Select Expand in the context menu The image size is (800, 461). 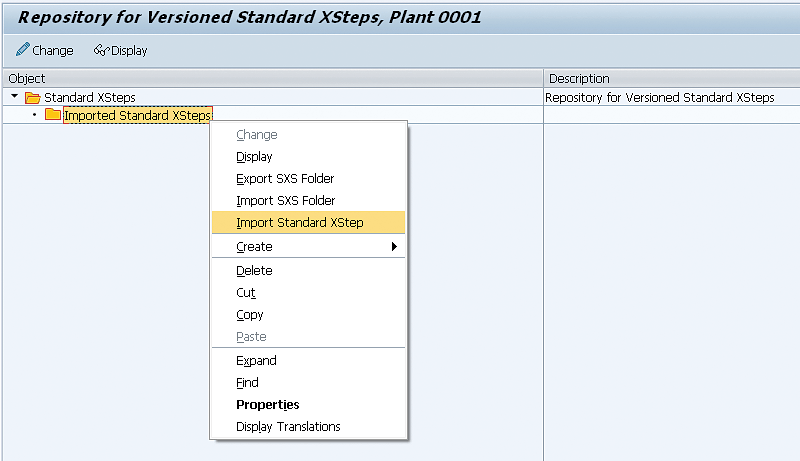coord(256,361)
